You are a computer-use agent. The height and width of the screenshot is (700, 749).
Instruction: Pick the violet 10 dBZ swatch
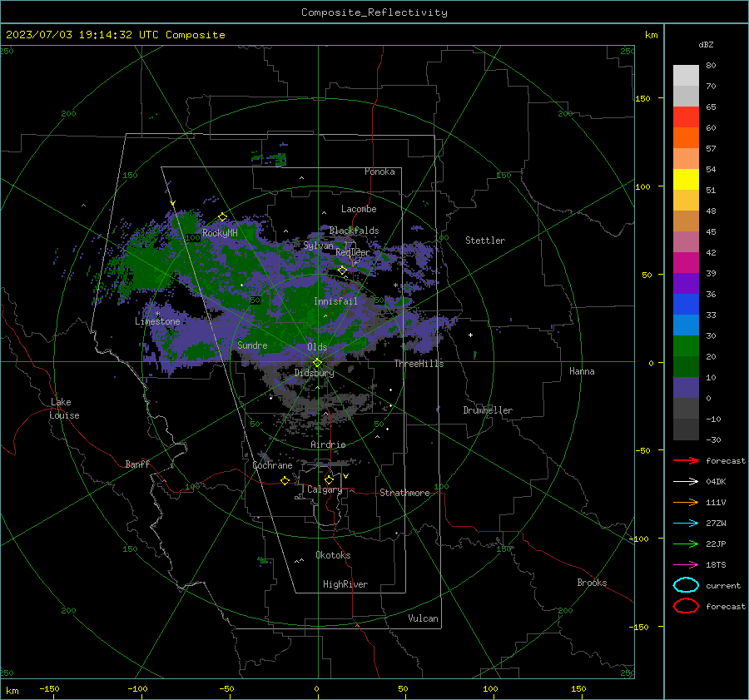pyautogui.click(x=686, y=387)
